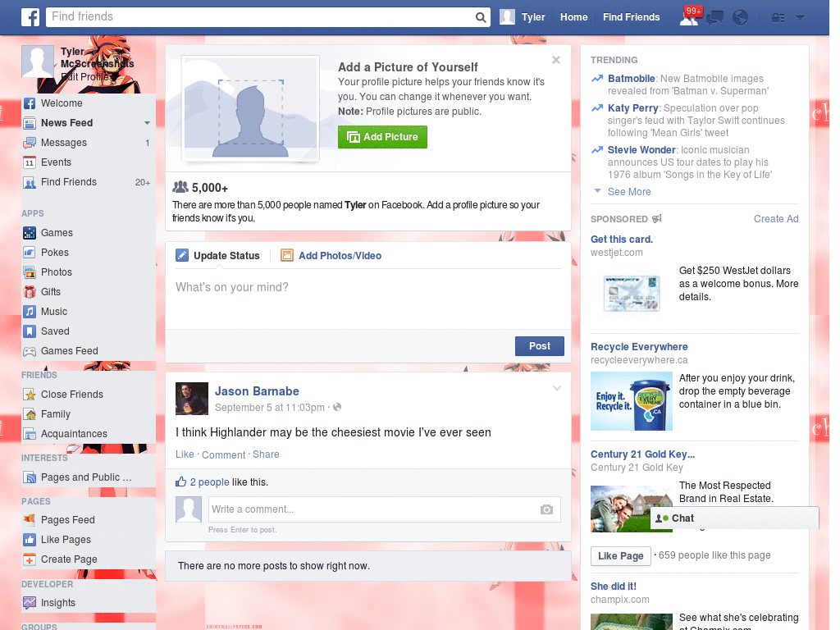Click the Add Picture button
This screenshot has width=840, height=630.
(x=382, y=137)
